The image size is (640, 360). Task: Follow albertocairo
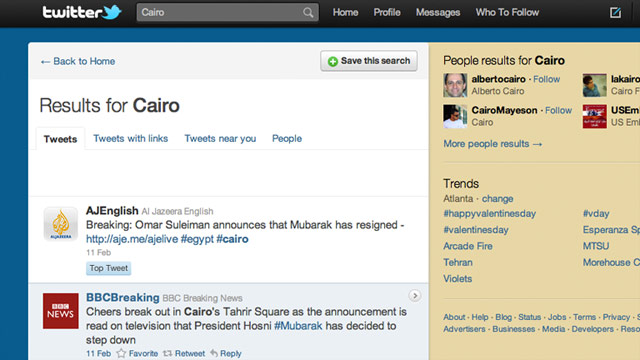[x=547, y=79]
